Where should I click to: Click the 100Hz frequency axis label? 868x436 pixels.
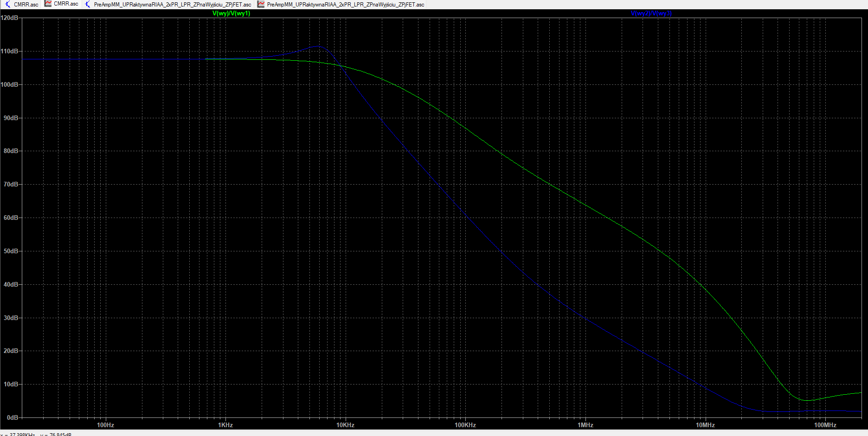[105, 425]
